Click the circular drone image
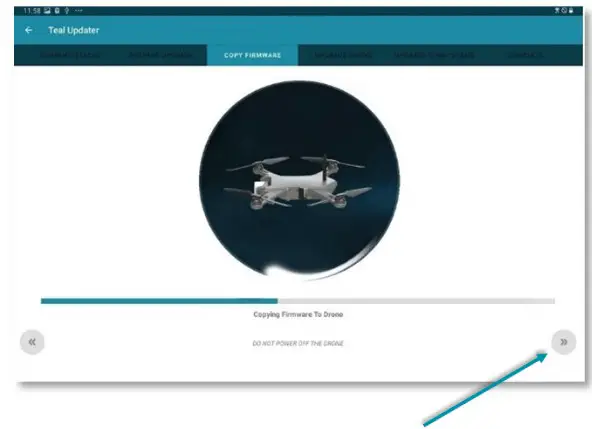Viewport: 592px width, 429px height. tap(299, 181)
